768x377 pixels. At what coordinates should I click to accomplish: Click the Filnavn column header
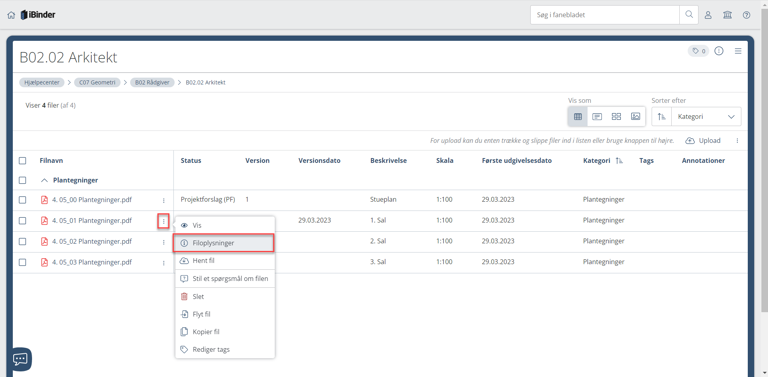click(x=51, y=161)
